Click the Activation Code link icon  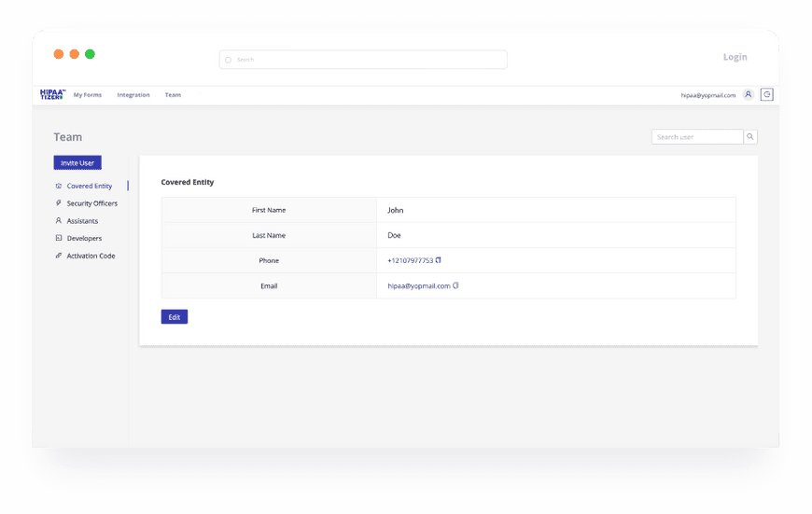point(59,256)
